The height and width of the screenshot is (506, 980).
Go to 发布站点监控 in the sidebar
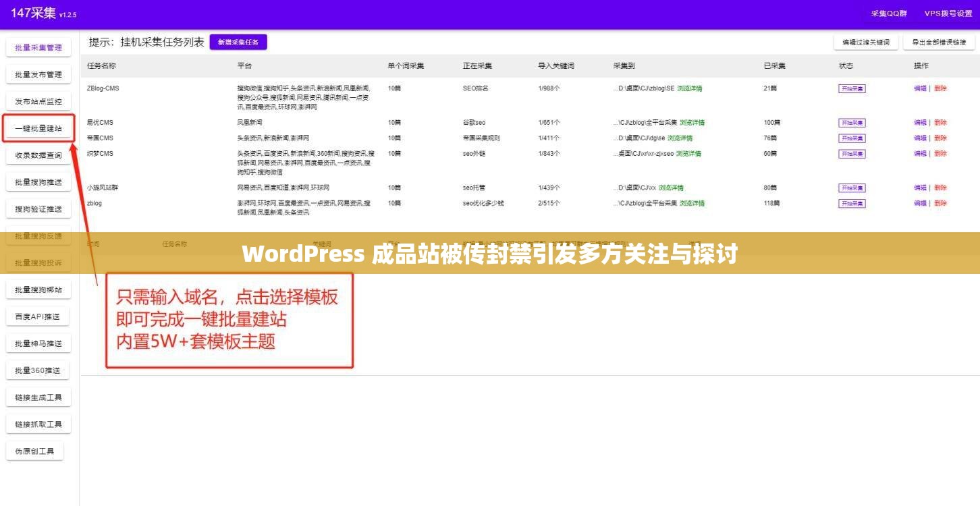click(38, 102)
